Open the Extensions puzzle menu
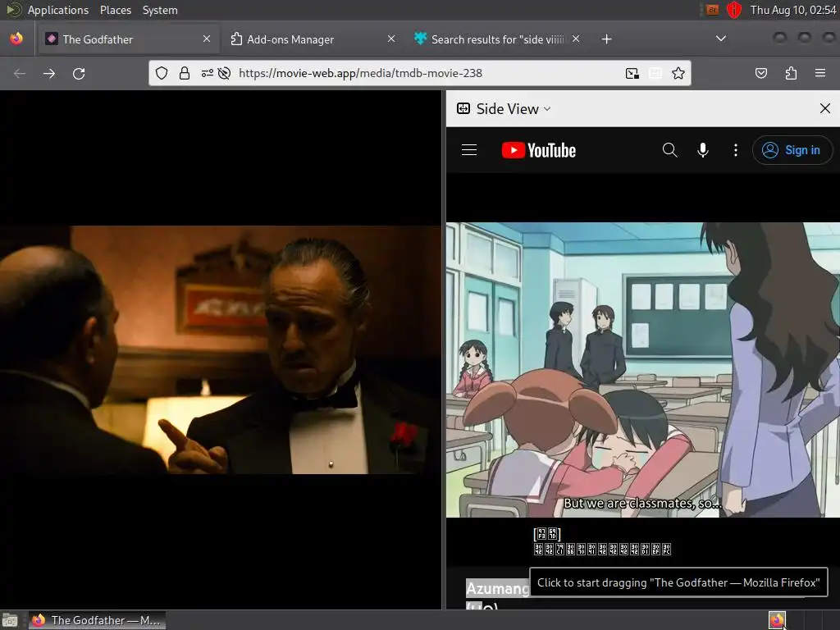Image resolution: width=840 pixels, height=630 pixels. click(x=791, y=73)
